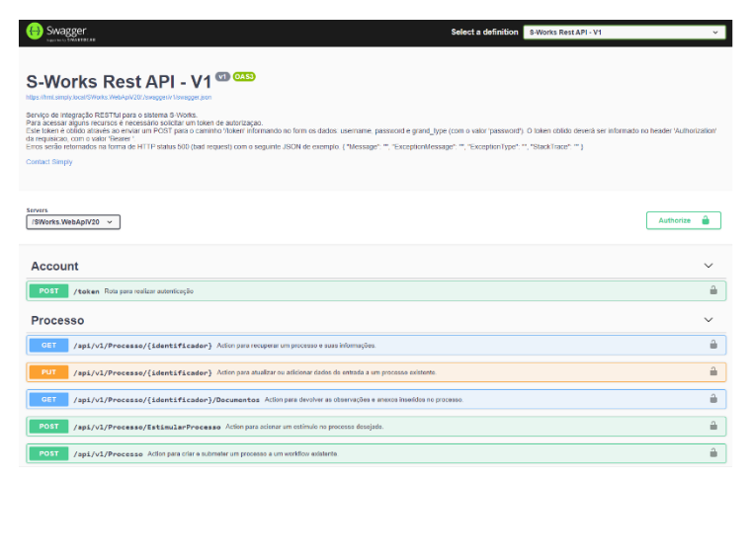The width and height of the screenshot is (751, 560).
Task: Click the lock icon on /token row
Action: [713, 290]
